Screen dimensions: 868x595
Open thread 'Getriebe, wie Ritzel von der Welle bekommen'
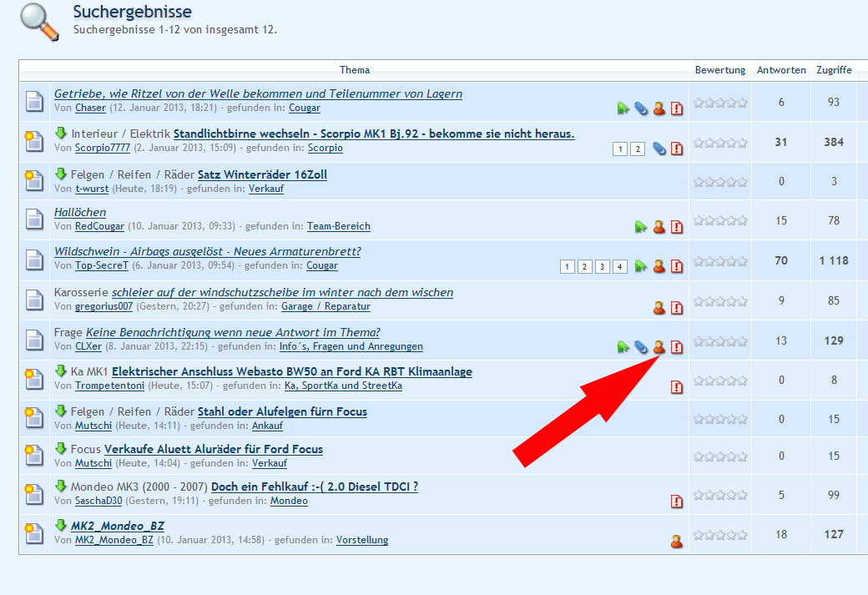[258, 93]
